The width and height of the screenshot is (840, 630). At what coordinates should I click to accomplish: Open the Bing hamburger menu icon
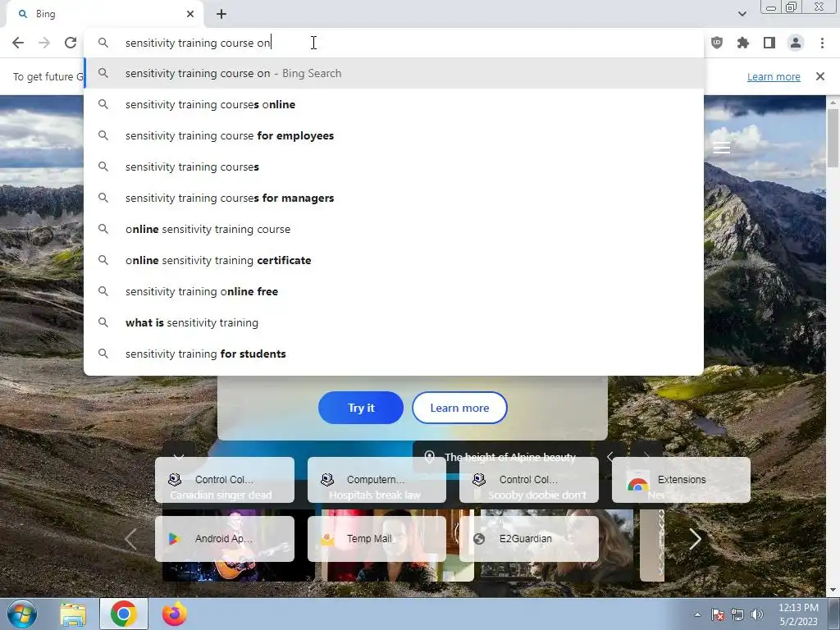722,148
